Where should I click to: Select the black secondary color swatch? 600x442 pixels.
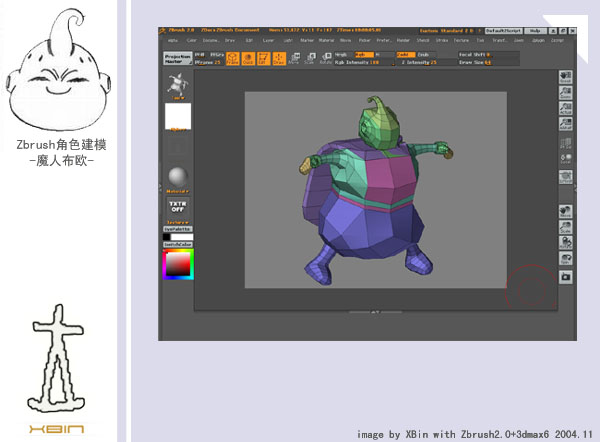[166, 237]
